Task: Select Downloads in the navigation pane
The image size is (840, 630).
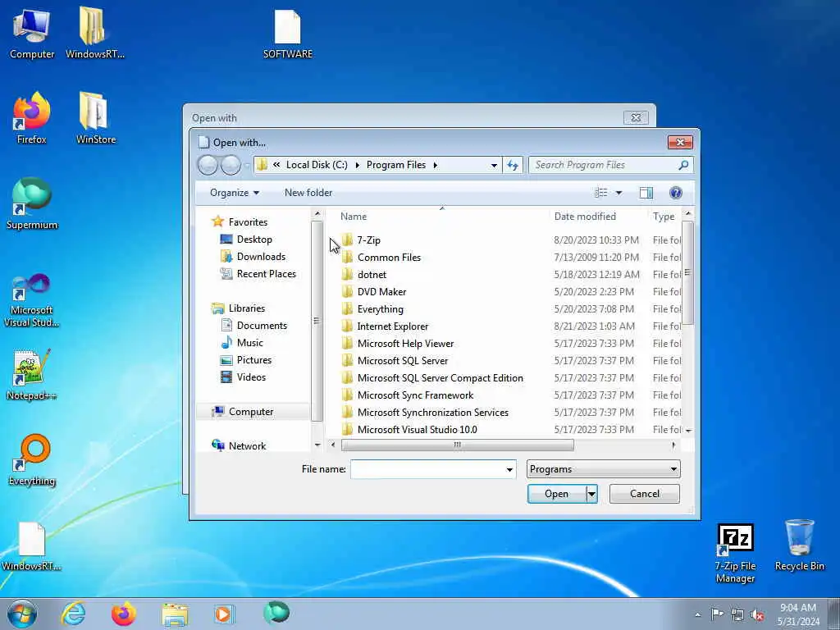Action: [x=261, y=257]
